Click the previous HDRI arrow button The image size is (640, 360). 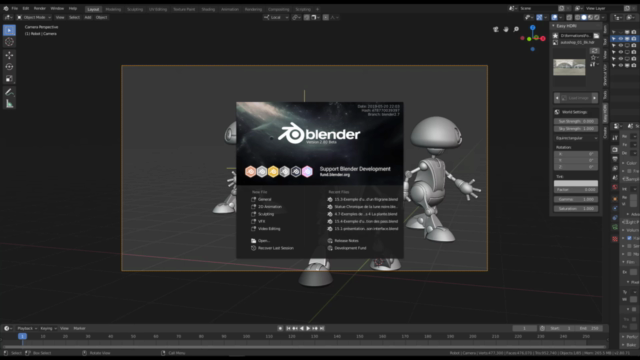[x=557, y=98]
